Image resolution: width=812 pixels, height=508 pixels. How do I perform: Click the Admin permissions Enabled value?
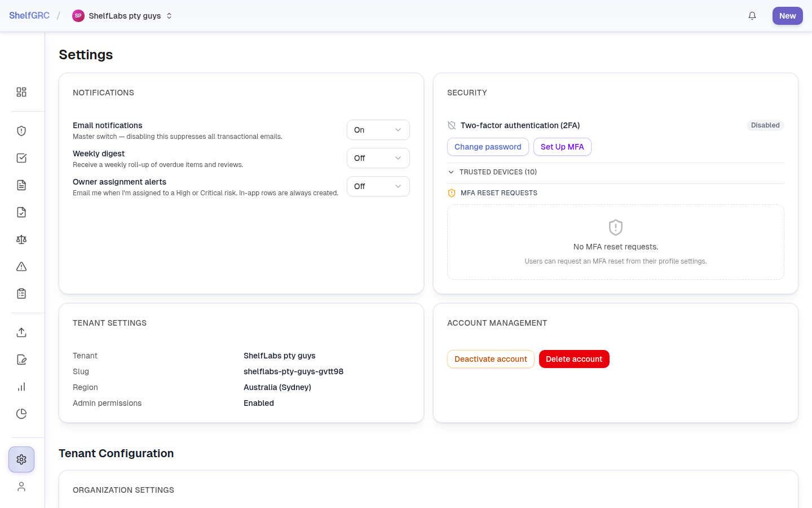tap(259, 403)
